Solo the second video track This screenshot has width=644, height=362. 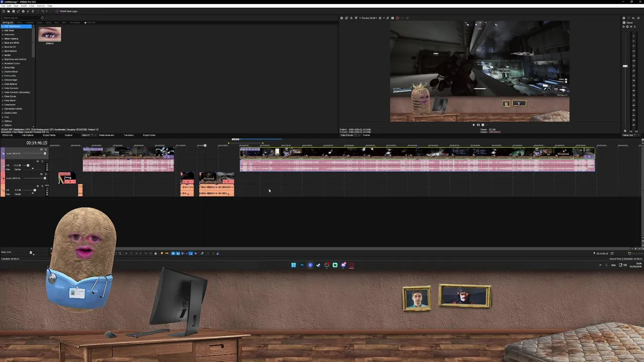pos(46,174)
